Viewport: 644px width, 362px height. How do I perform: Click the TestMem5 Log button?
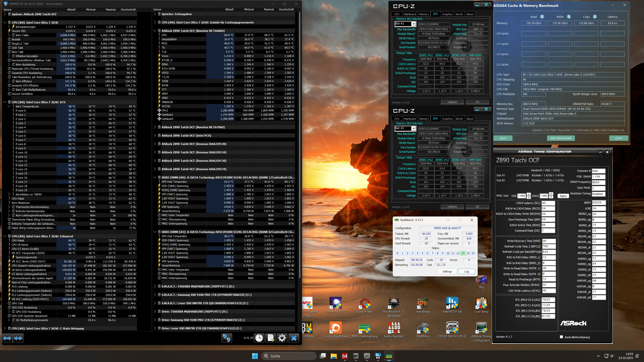467,271
